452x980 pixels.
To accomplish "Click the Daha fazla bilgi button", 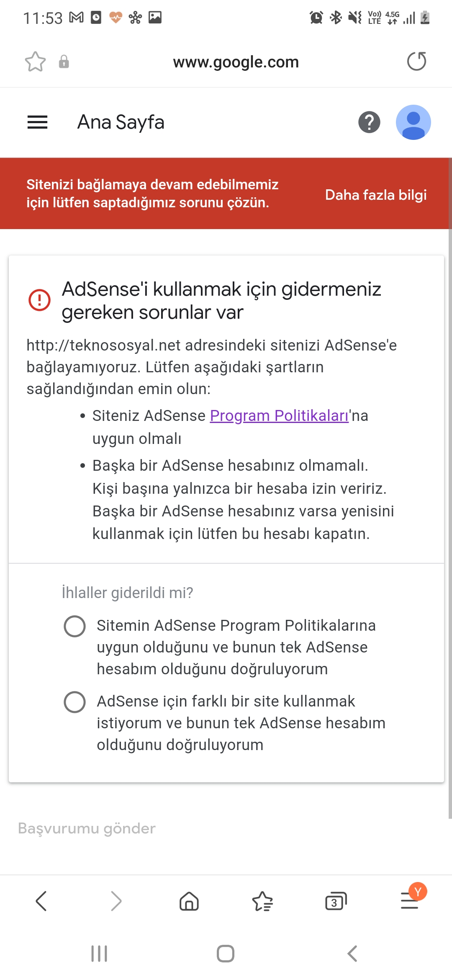I will [x=376, y=195].
